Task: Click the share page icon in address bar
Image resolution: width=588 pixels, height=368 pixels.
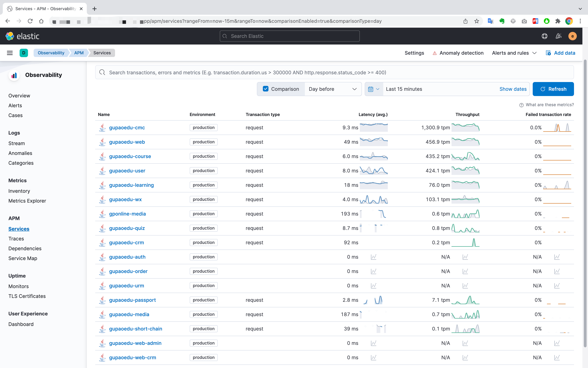Action: pos(465,21)
